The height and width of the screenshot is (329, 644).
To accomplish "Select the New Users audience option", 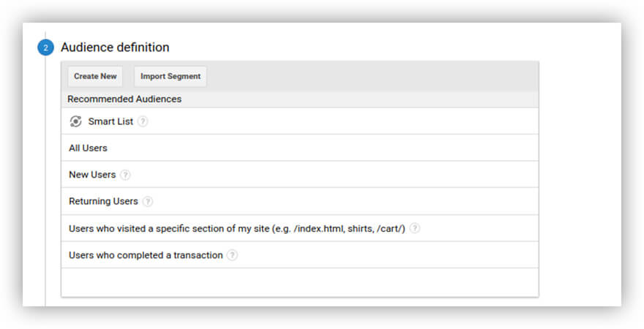I will point(92,175).
